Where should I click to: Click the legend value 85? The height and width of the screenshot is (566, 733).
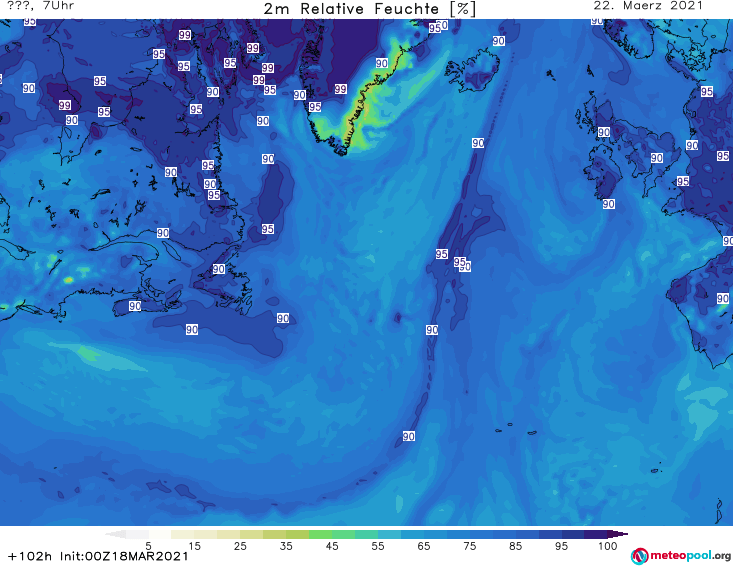tap(515, 546)
